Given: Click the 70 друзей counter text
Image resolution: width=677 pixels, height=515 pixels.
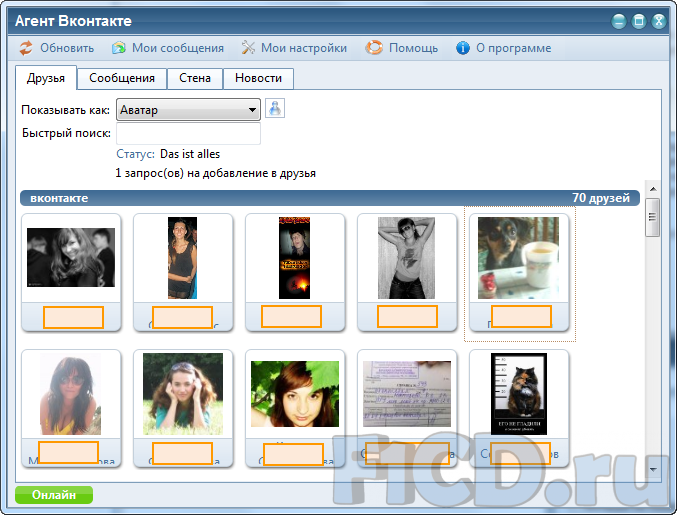Looking at the screenshot, I should click(x=601, y=198).
